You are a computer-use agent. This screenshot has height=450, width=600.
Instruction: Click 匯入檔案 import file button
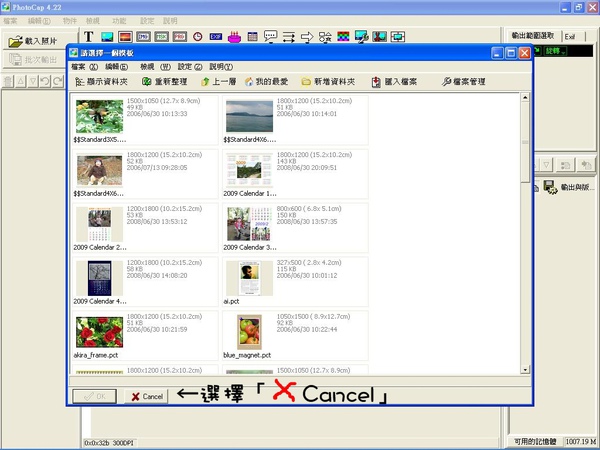coord(394,82)
